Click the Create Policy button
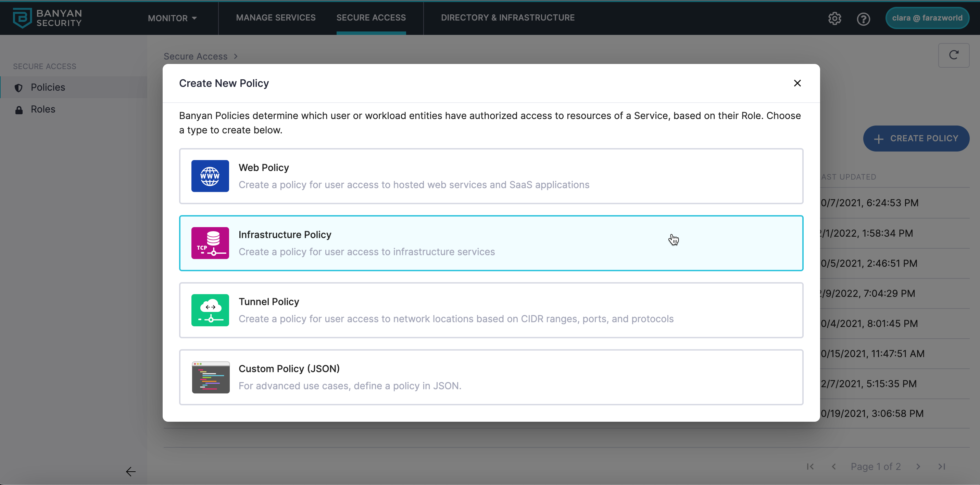Viewport: 980px width, 485px height. click(x=916, y=139)
